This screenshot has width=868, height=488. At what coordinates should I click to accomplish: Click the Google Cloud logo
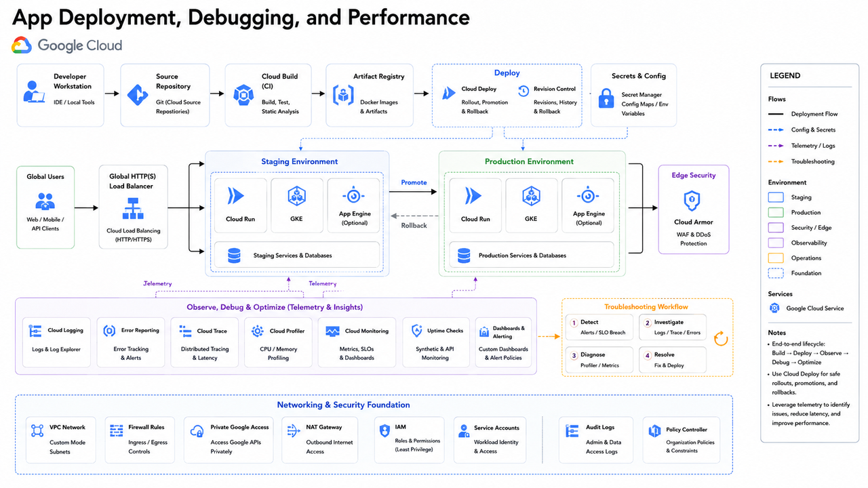point(67,45)
